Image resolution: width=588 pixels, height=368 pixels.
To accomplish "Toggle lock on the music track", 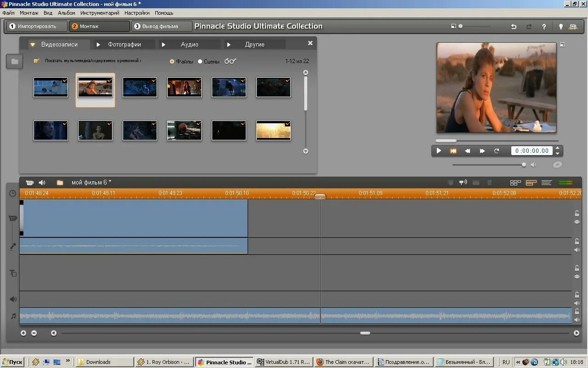I will pyautogui.click(x=577, y=311).
